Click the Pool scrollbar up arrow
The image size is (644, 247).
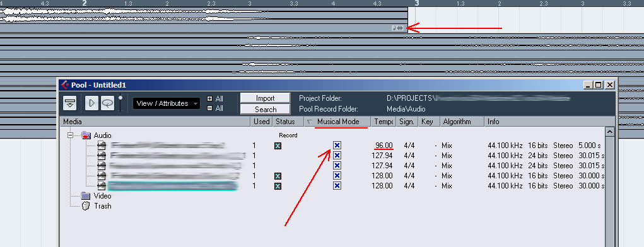[x=610, y=132]
